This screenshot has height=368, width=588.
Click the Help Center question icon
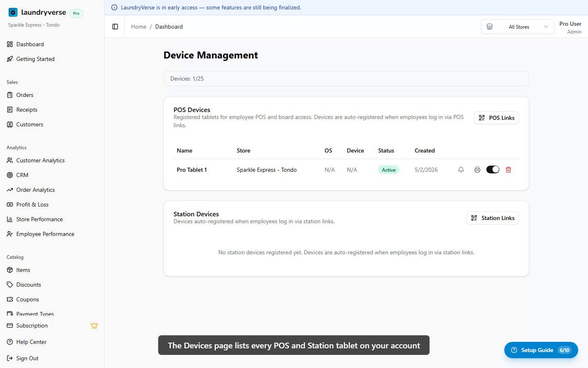10,342
